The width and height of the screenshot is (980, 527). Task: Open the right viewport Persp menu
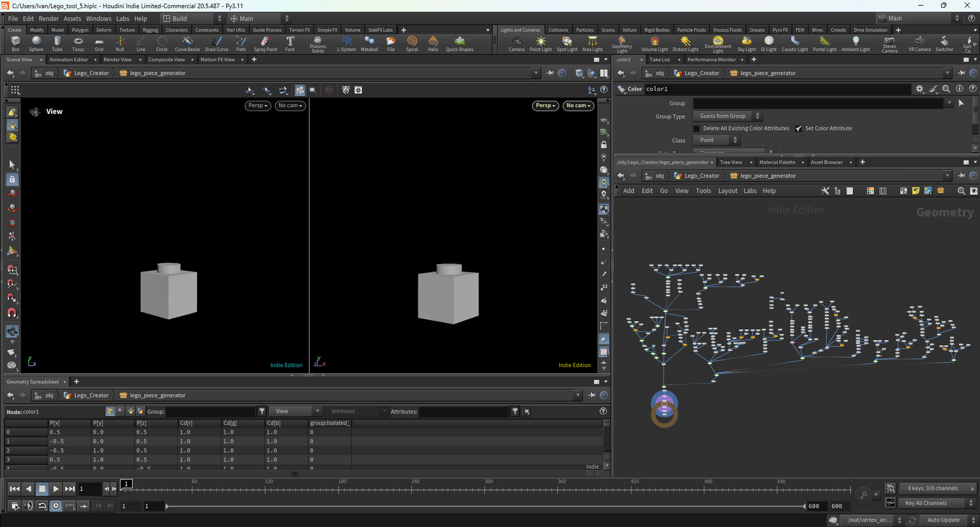click(546, 105)
